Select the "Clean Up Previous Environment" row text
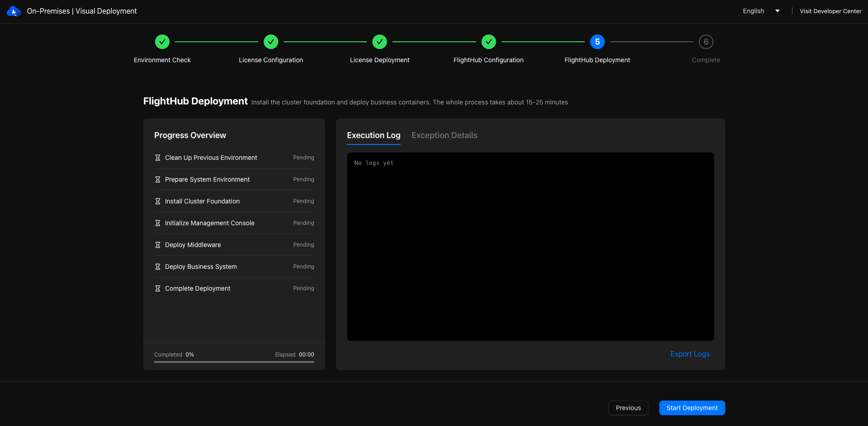 211,158
